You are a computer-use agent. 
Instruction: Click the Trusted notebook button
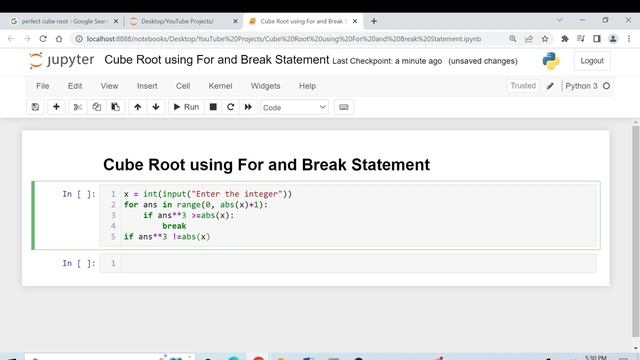(x=523, y=86)
